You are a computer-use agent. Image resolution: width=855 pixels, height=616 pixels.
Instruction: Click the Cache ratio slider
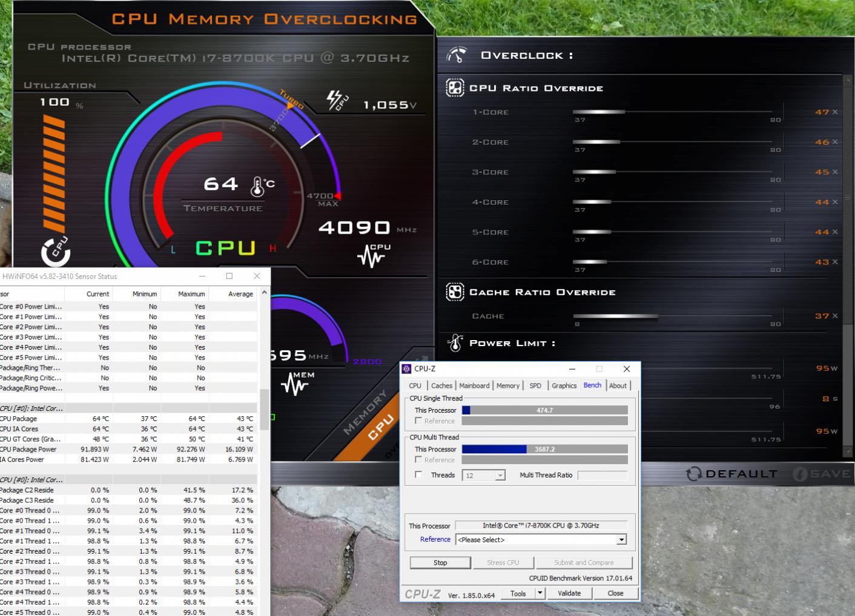tap(672, 316)
